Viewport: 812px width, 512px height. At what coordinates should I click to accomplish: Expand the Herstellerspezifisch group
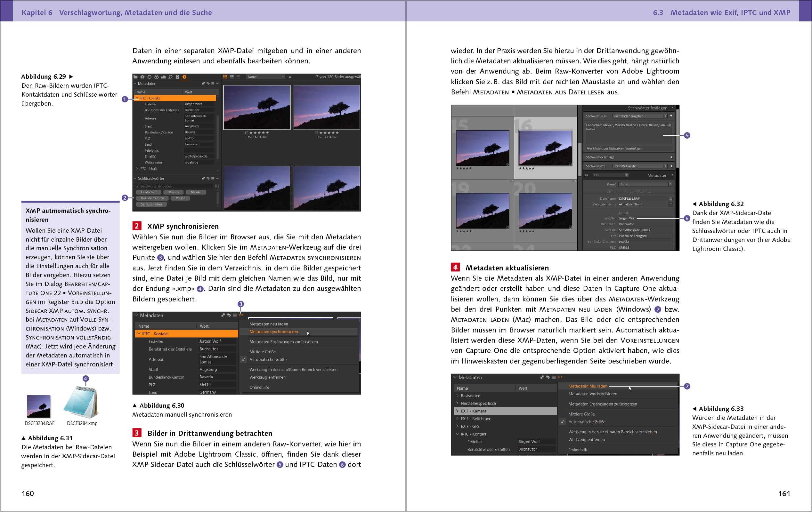point(458,403)
